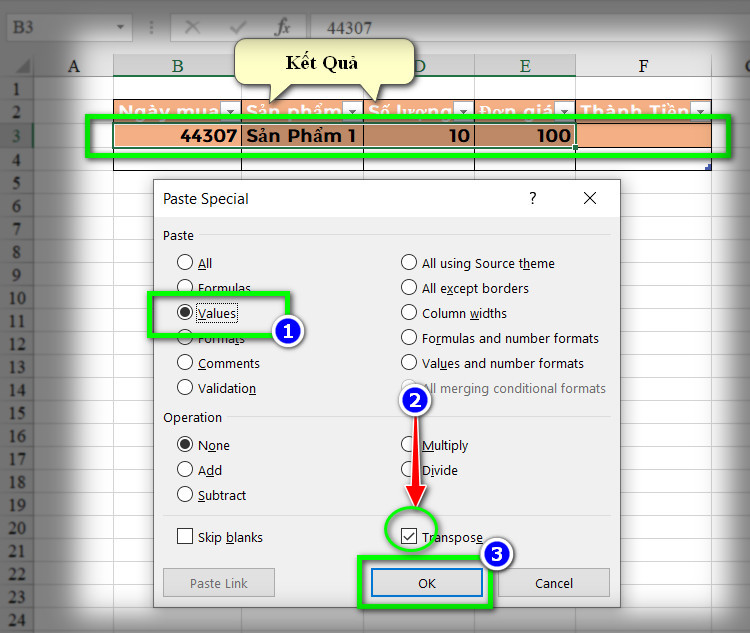The width and height of the screenshot is (750, 633).
Task: Open Ngày mua filter dropdown
Action: tap(231, 111)
